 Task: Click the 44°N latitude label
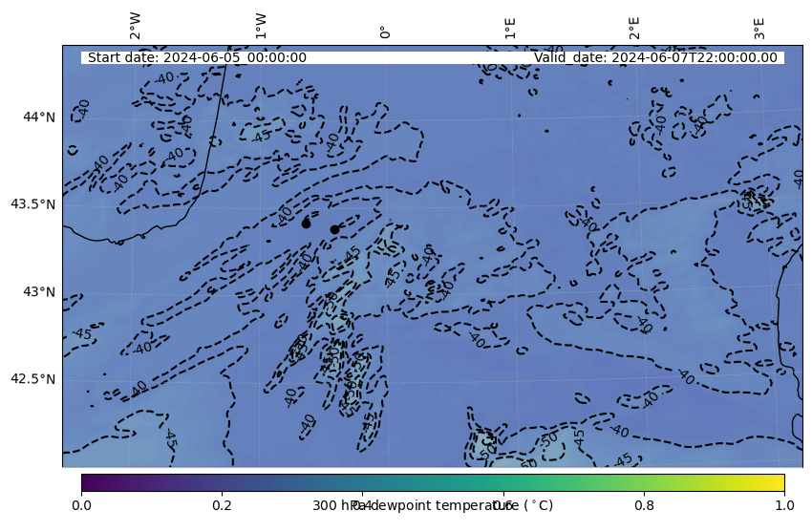point(39,117)
